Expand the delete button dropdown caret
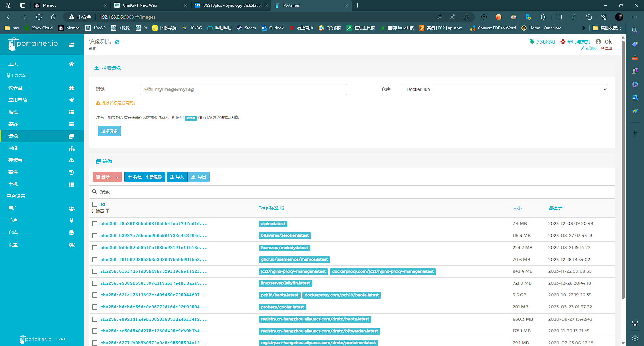This screenshot has width=644, height=346. coord(117,177)
